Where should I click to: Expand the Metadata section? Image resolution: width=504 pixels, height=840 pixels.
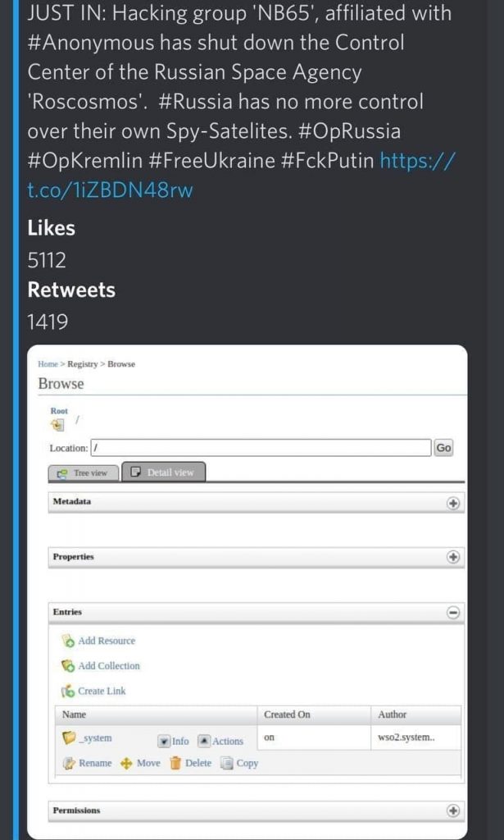[x=453, y=503]
